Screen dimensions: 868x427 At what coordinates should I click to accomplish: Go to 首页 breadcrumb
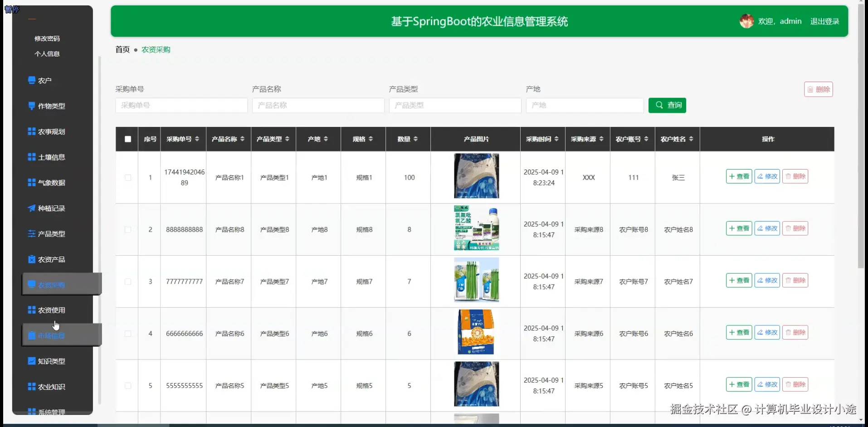point(122,49)
